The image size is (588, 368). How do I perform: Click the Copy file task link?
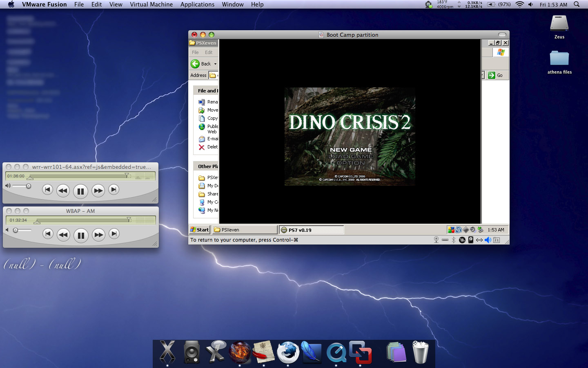208,118
